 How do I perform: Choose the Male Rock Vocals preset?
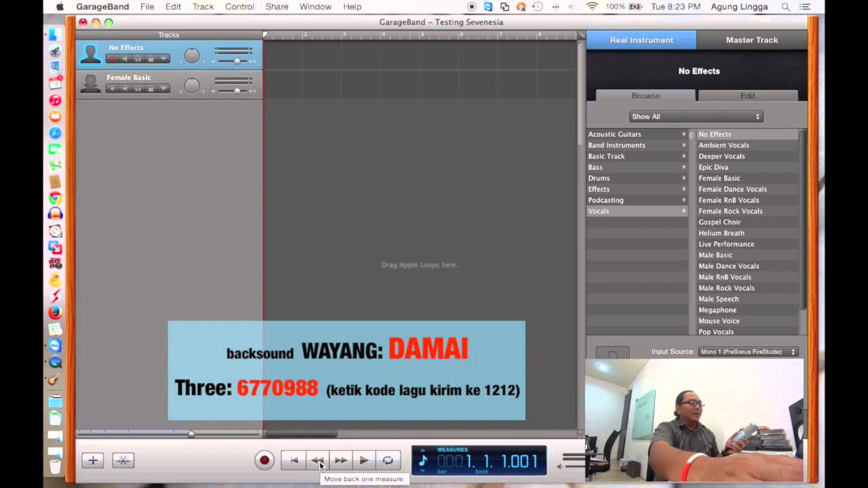tap(726, 288)
